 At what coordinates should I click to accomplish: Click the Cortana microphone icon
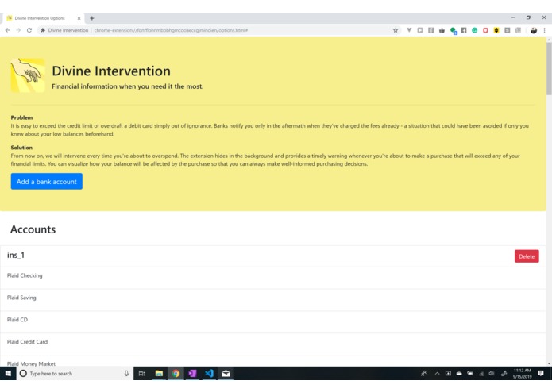(x=126, y=374)
